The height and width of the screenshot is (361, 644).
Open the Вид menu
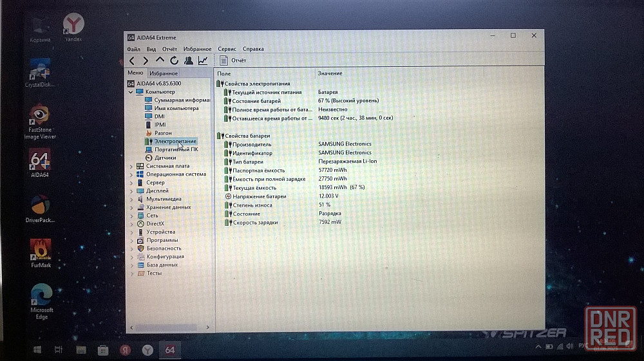point(151,49)
